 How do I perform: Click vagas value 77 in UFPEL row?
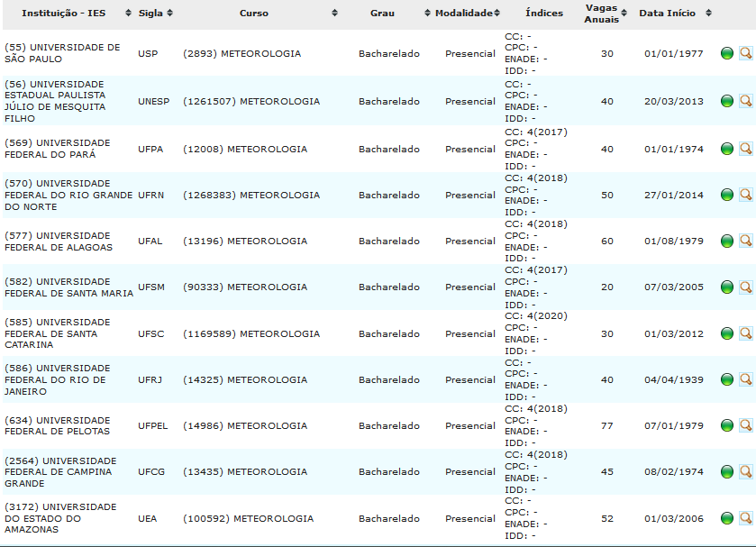pyautogui.click(x=607, y=426)
